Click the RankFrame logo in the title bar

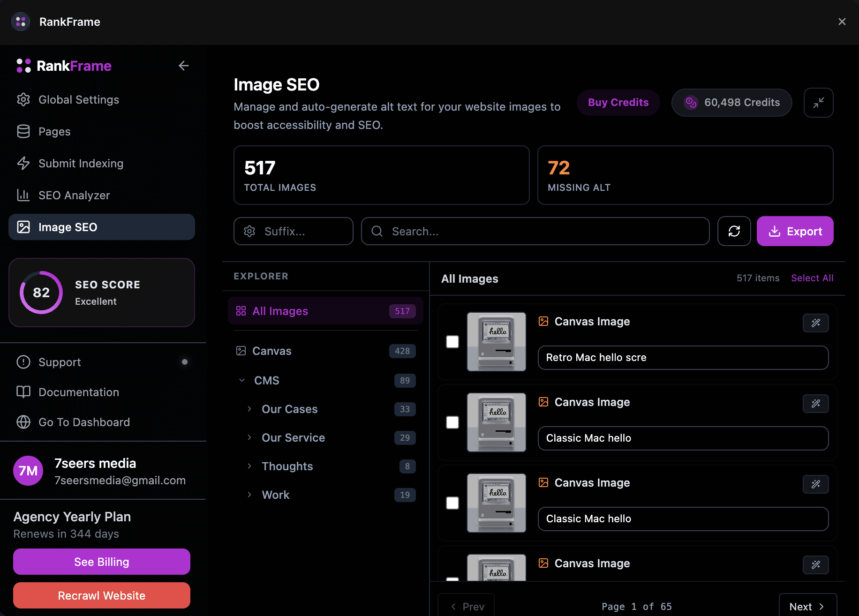click(x=21, y=22)
